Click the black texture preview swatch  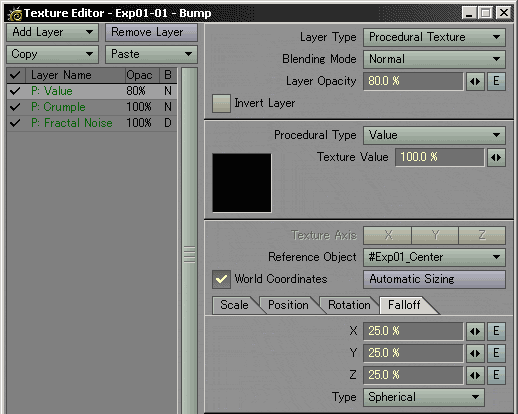pyautogui.click(x=242, y=183)
